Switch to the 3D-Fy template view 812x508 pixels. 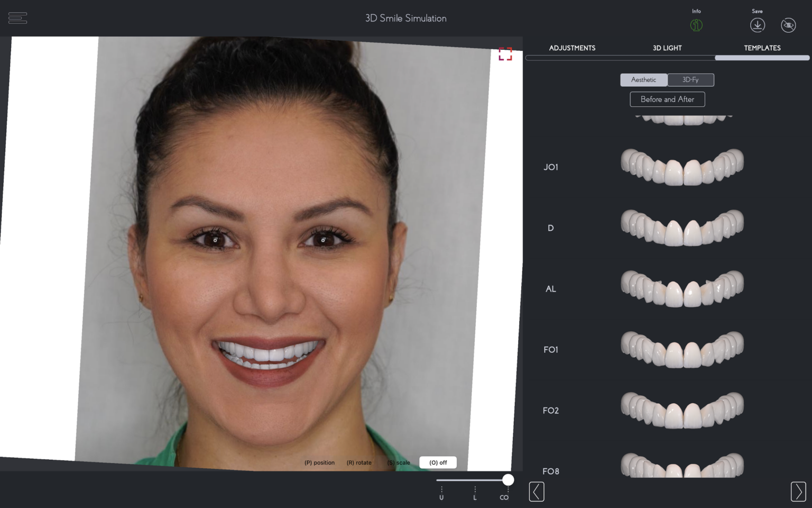coord(690,80)
